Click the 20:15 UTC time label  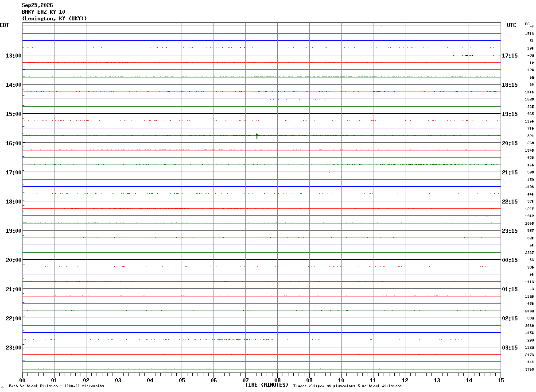[x=510, y=143]
